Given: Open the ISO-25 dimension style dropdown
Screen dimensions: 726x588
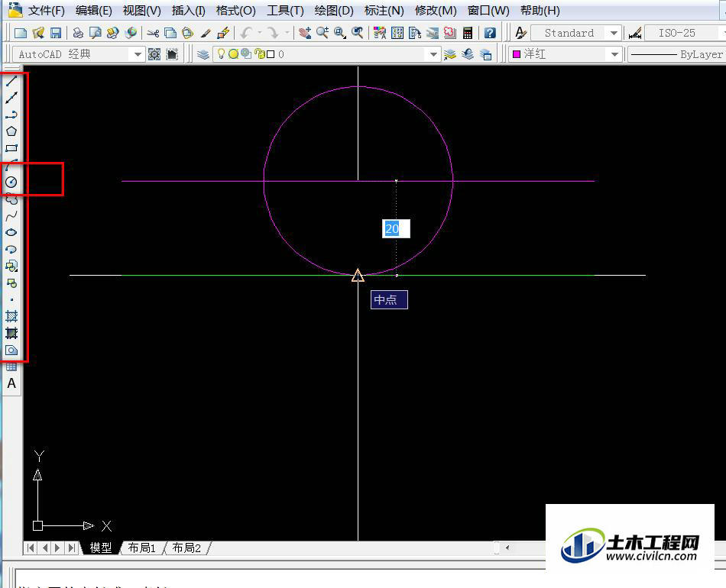Looking at the screenshot, I should [685, 33].
